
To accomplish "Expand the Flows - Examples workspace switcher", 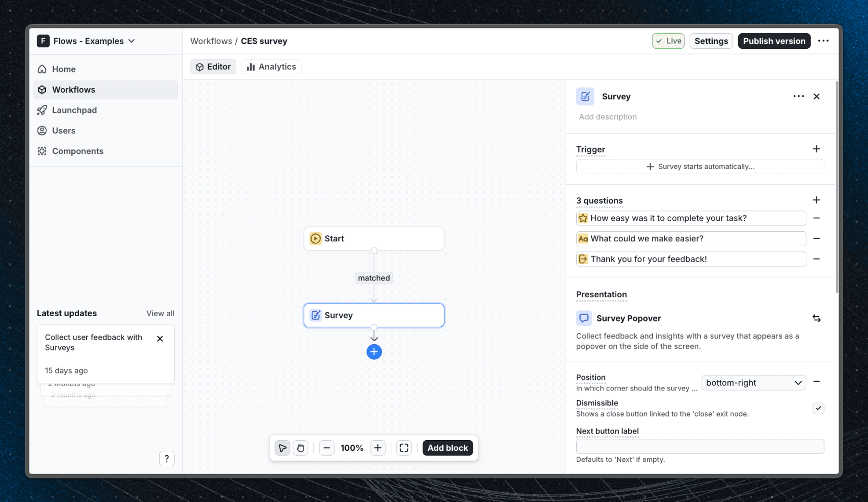I will click(86, 41).
